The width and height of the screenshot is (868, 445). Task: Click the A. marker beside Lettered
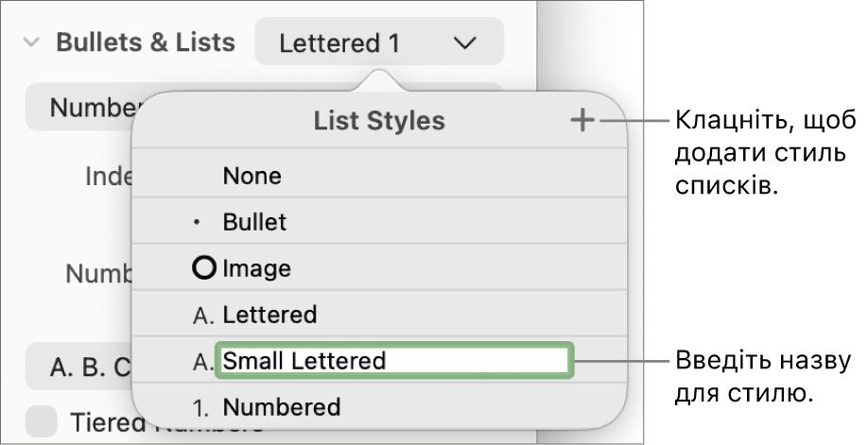203,316
